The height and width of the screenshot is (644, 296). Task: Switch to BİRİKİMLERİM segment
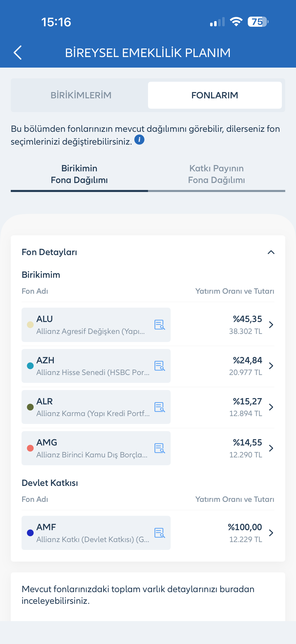[81, 95]
